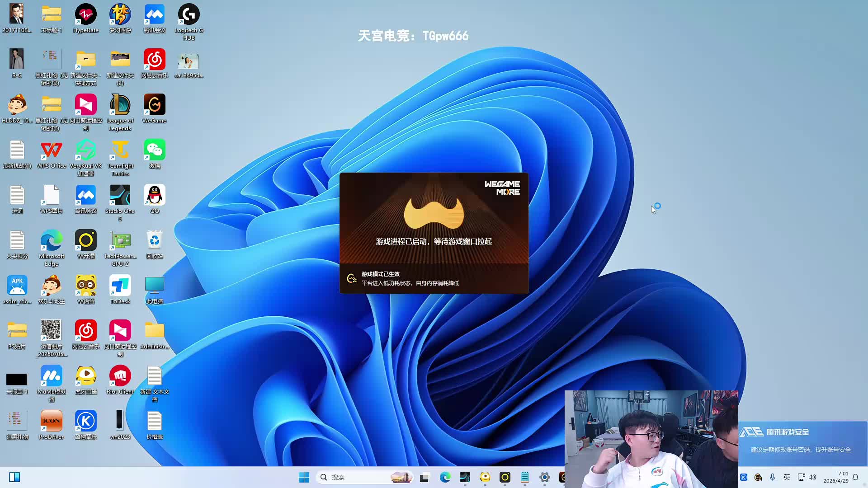868x488 pixels.
Task: Open the Recycle Bin icon
Action: click(154, 241)
